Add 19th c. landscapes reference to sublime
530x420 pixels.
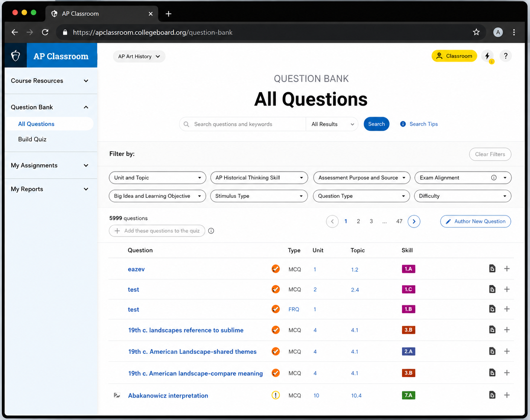[507, 330]
